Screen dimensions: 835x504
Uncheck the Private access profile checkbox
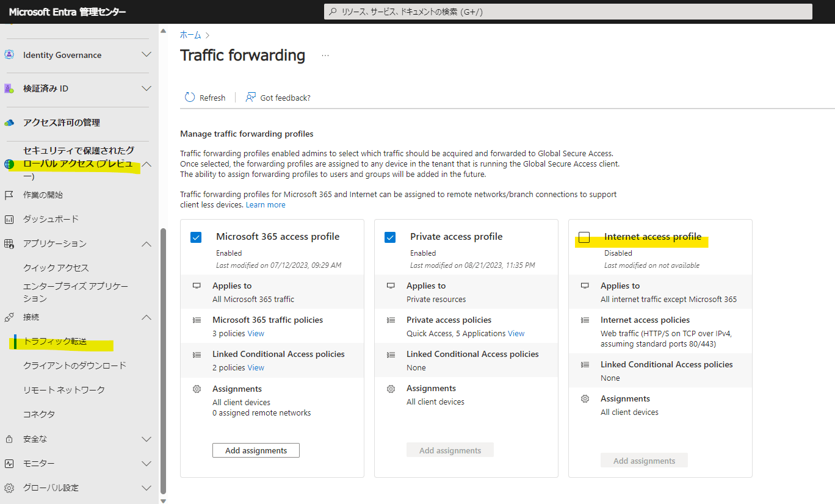click(x=390, y=237)
